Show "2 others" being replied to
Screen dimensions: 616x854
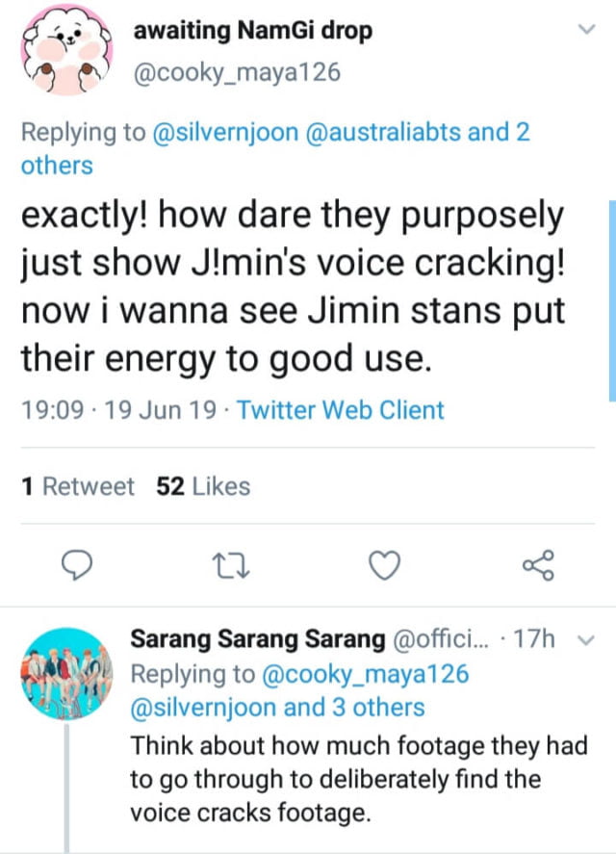(58, 165)
